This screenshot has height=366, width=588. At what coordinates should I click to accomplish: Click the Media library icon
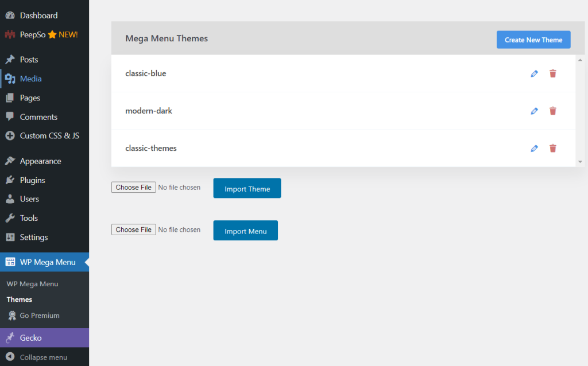coord(10,79)
